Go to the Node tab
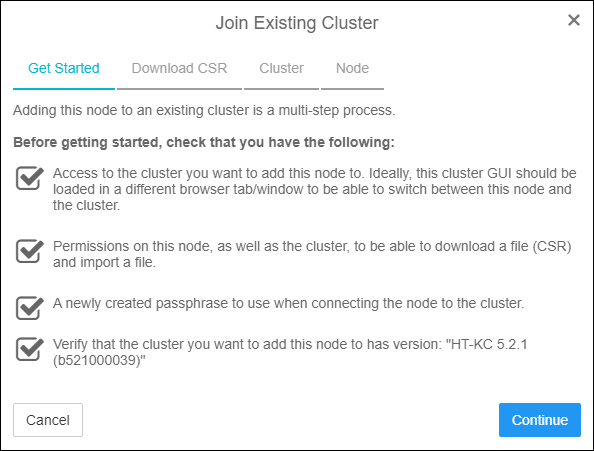 click(x=352, y=69)
